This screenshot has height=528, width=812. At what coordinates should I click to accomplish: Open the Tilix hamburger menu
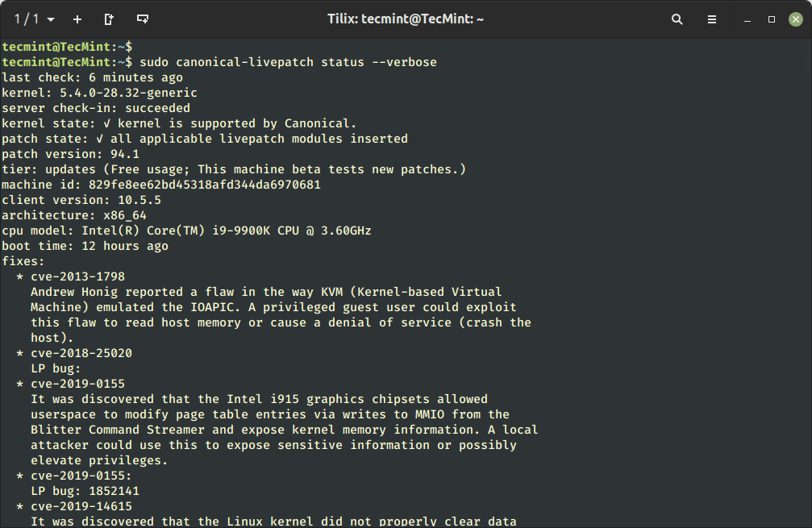pyautogui.click(x=712, y=19)
